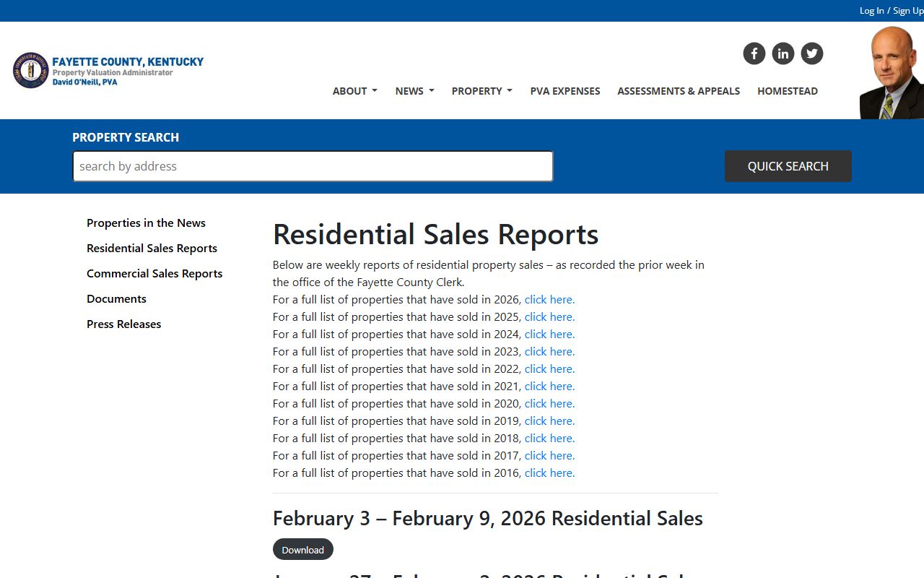Expand the NEWS dropdown menu

pos(414,91)
